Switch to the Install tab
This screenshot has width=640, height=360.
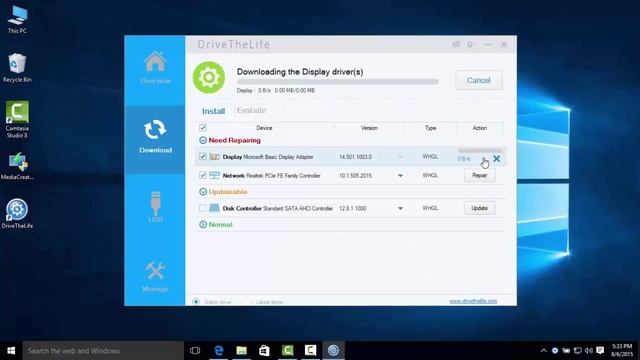coord(213,111)
